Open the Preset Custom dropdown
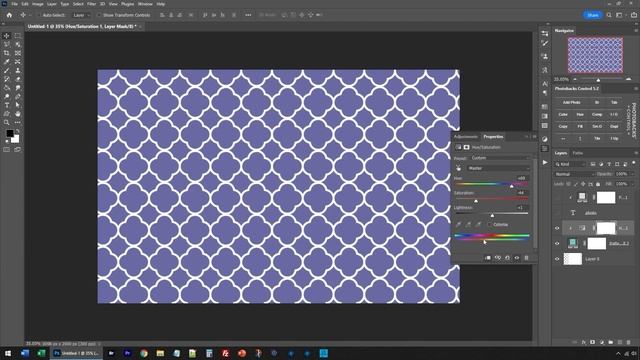This screenshot has width=640, height=360. 500,158
